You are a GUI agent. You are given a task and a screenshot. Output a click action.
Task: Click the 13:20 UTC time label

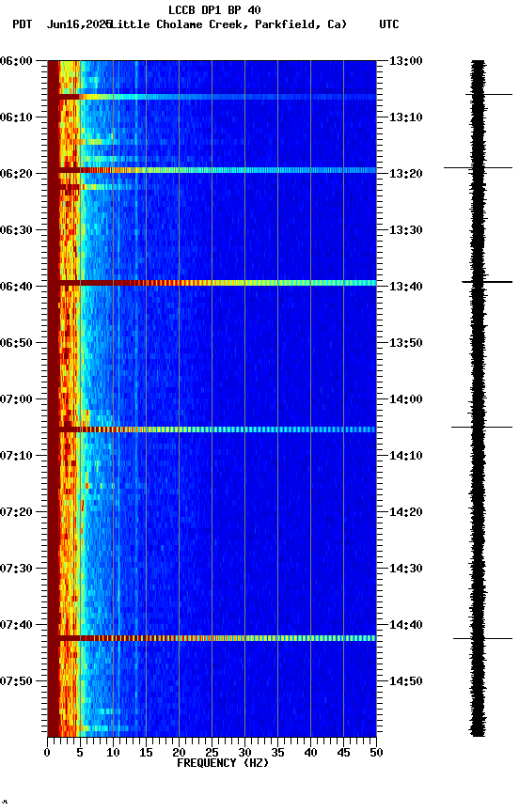point(406,174)
